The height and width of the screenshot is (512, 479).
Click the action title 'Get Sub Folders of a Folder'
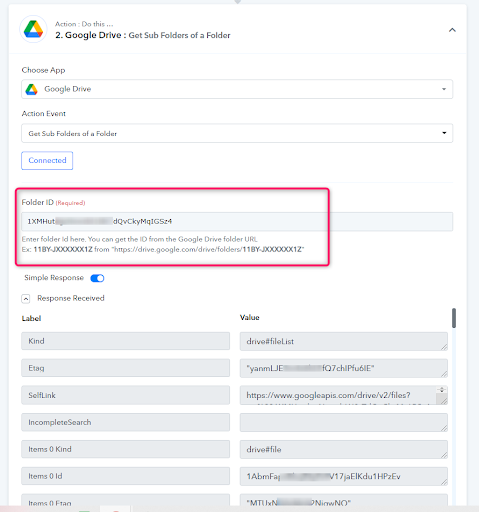click(x=179, y=35)
